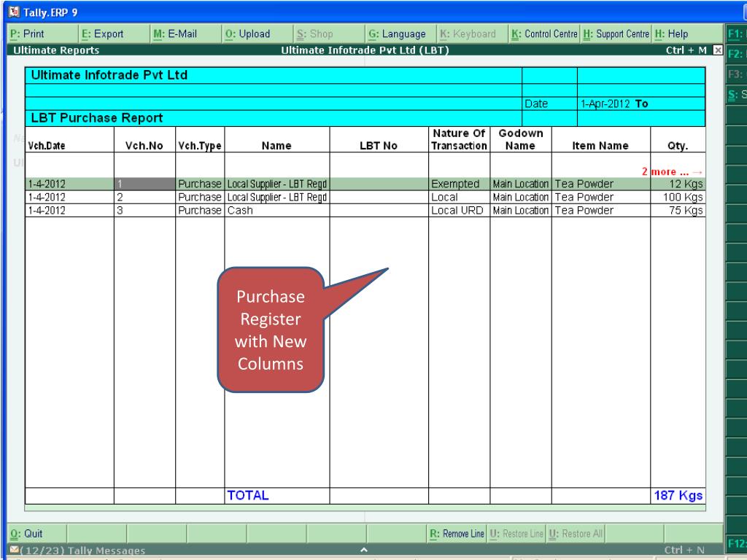747x560 pixels.
Task: Open the E-Mail option
Action: click(x=186, y=34)
